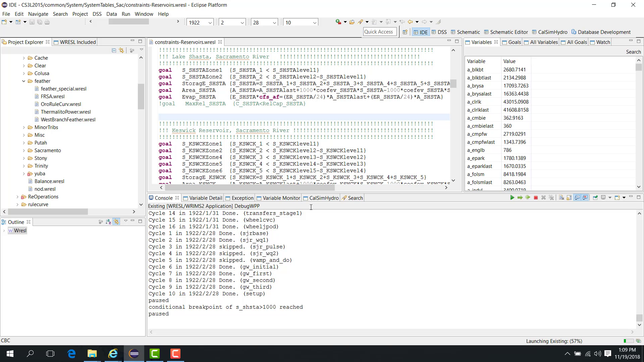This screenshot has height=362, width=644.
Task: Toggle Link with Editor in Project Explorer
Action: point(121,51)
